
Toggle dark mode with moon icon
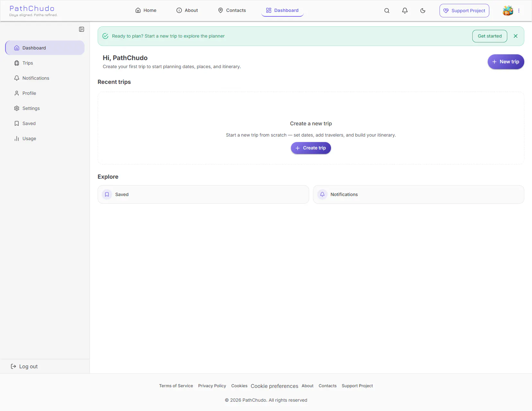423,11
